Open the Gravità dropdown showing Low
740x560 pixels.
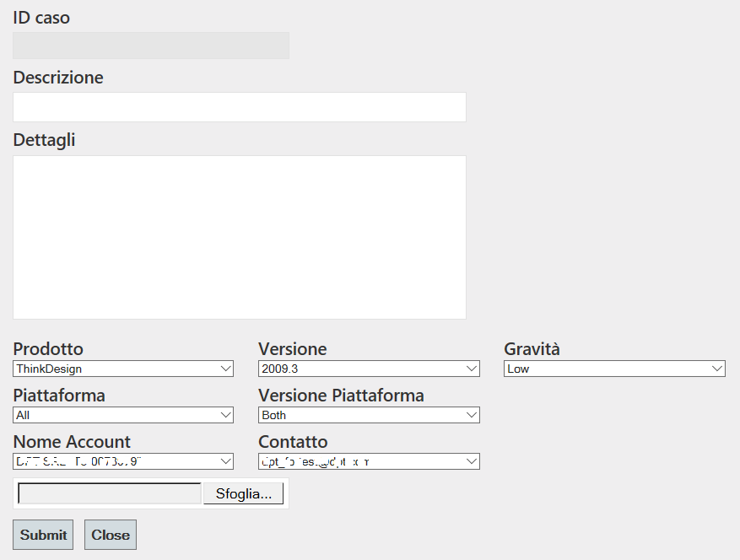point(614,369)
